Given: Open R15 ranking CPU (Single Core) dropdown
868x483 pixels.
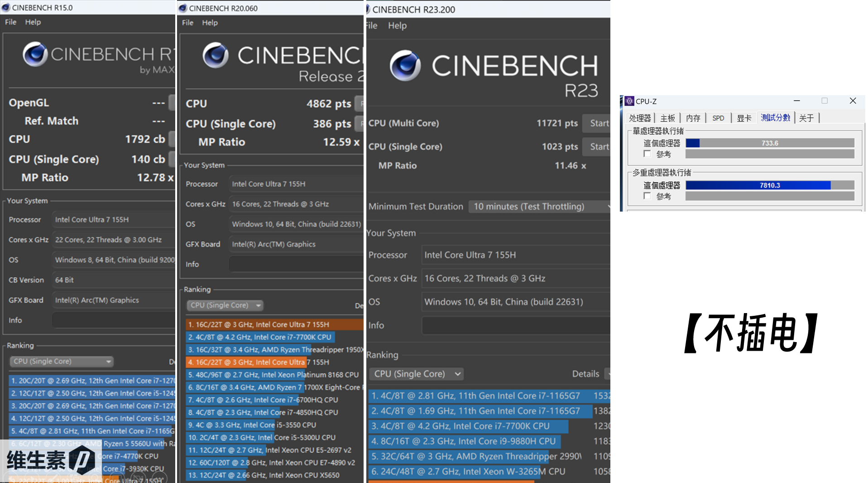Looking at the screenshot, I should tap(61, 362).
